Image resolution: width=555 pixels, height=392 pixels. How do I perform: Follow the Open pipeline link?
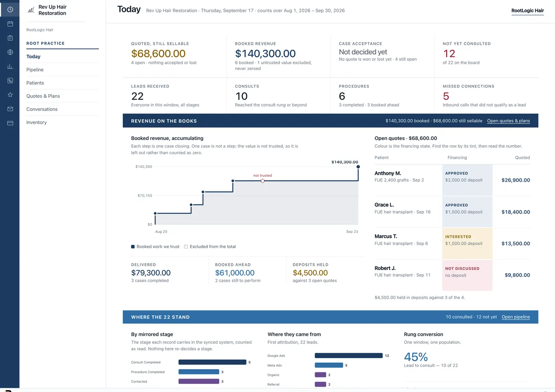coord(516,317)
